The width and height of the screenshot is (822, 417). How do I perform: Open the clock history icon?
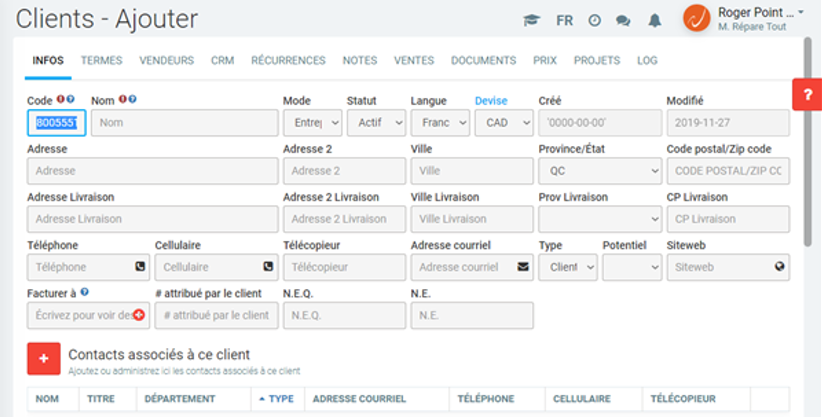(x=594, y=20)
